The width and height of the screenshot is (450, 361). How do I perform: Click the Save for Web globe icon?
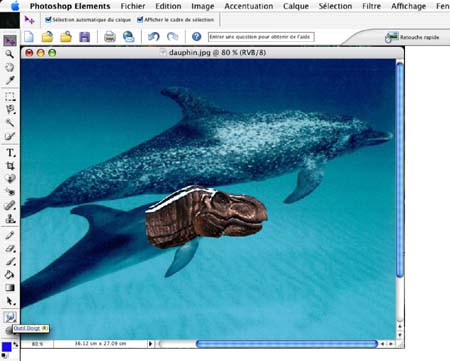[128, 37]
